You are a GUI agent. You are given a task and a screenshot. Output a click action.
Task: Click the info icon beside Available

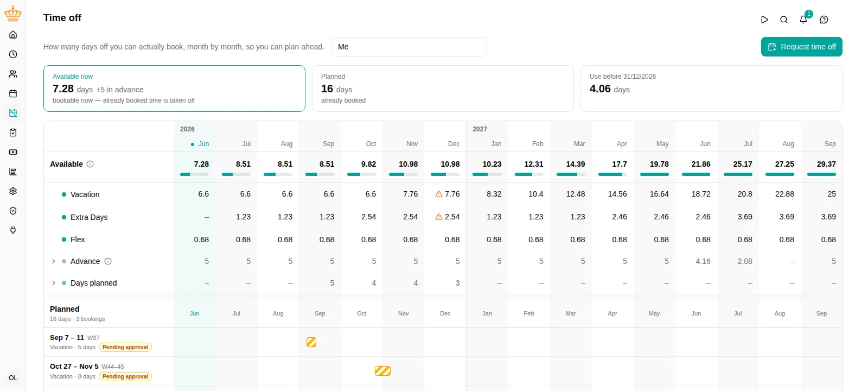pyautogui.click(x=90, y=164)
